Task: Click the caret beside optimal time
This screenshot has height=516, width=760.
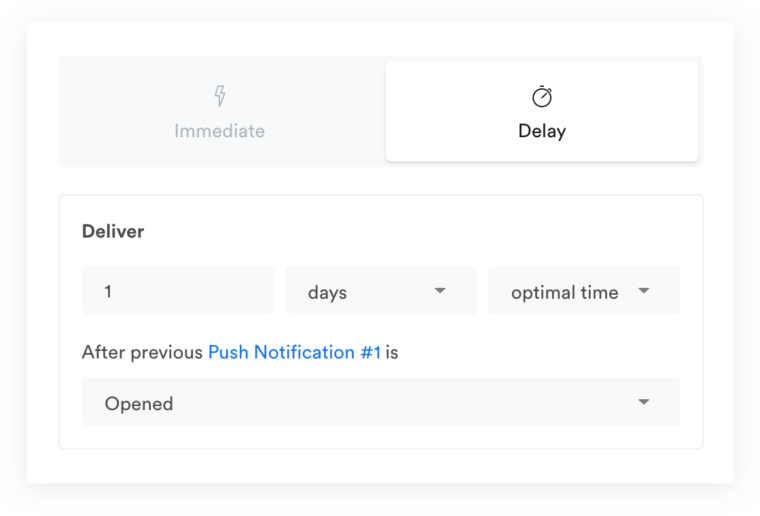Action: tap(644, 291)
